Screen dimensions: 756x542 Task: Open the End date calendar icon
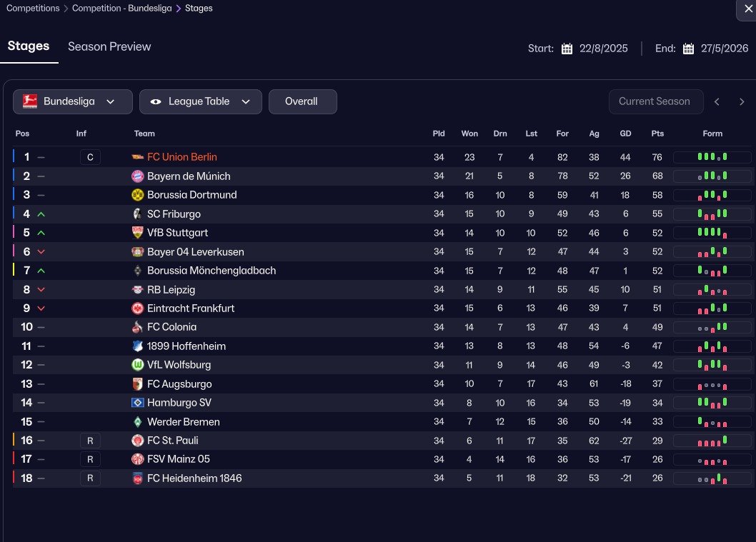pyautogui.click(x=688, y=49)
